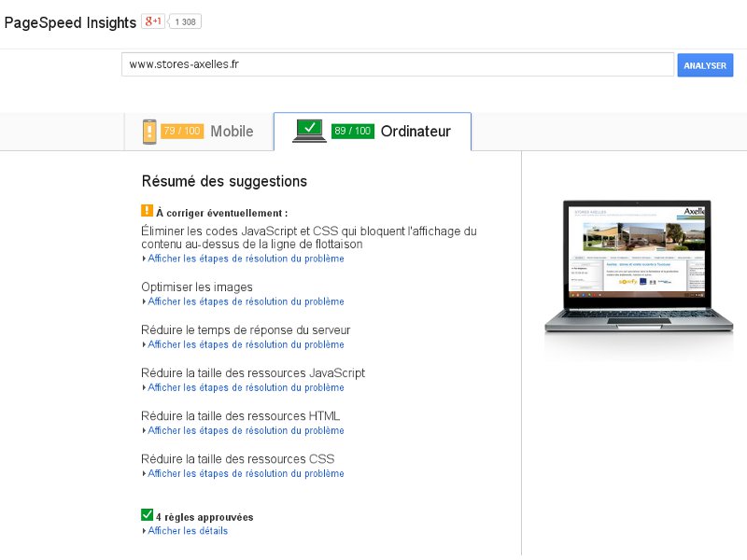The height and width of the screenshot is (560, 747).
Task: Click the orange warning exclamation icon
Action: 147,211
